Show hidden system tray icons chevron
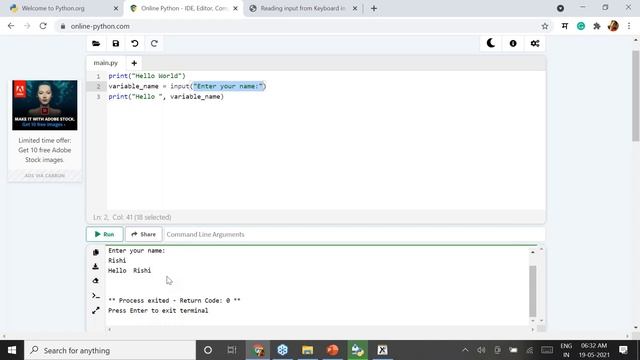This screenshot has width=640, height=360. click(465, 350)
